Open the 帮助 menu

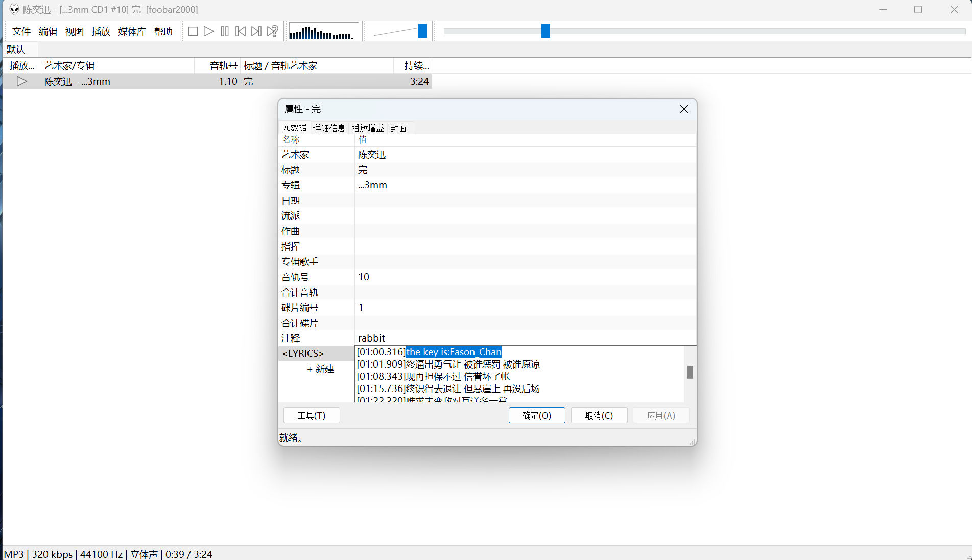coord(163,31)
